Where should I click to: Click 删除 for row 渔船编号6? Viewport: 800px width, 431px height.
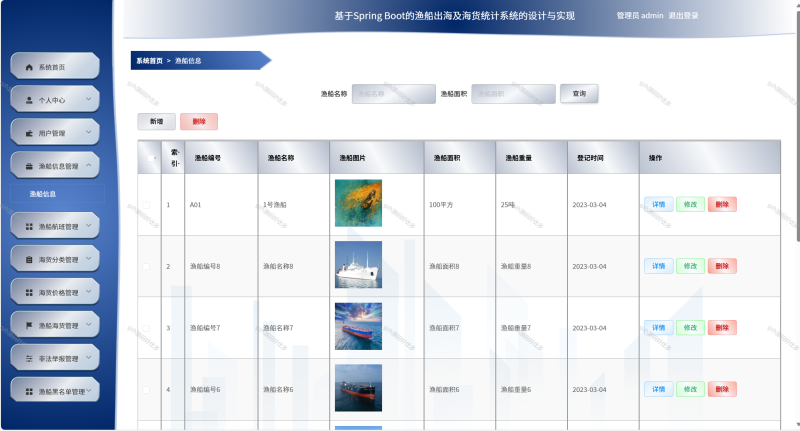pyautogui.click(x=722, y=389)
